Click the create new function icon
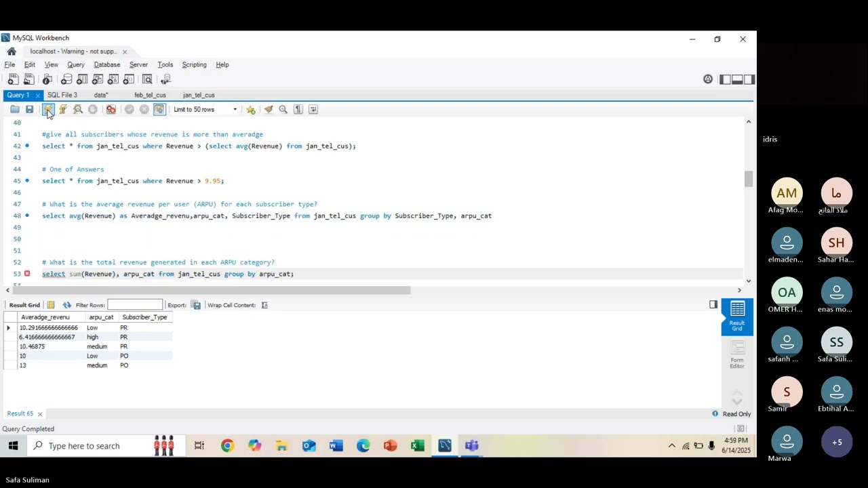868x488 pixels. [129, 79]
